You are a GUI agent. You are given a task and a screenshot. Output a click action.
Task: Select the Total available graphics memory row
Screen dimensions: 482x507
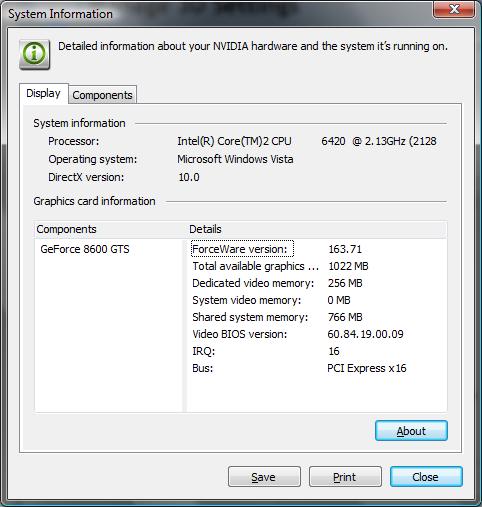318,266
